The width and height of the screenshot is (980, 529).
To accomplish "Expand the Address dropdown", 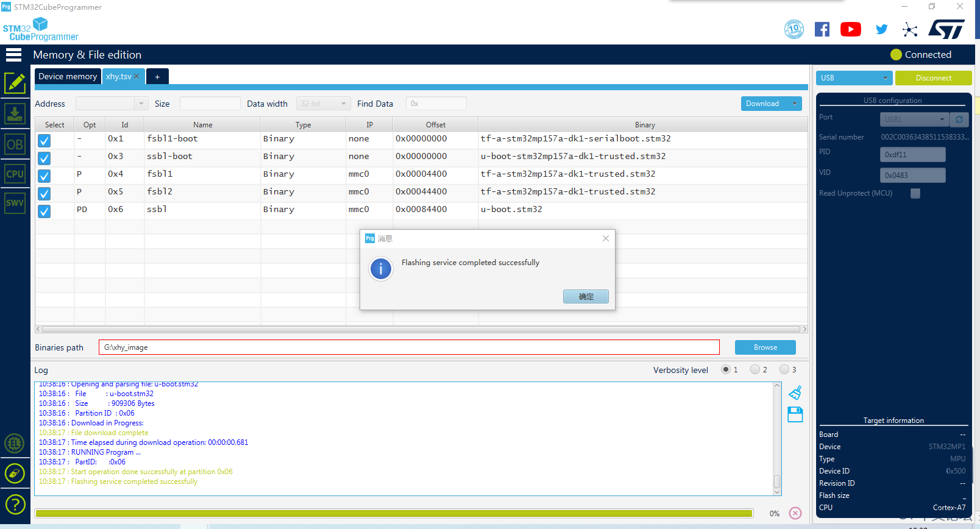I will click(141, 104).
